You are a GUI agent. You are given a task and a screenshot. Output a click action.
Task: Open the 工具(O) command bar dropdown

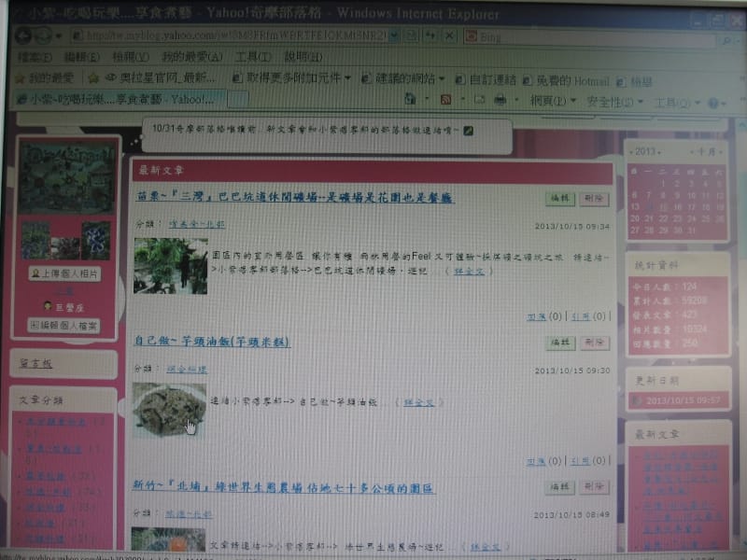(x=677, y=103)
